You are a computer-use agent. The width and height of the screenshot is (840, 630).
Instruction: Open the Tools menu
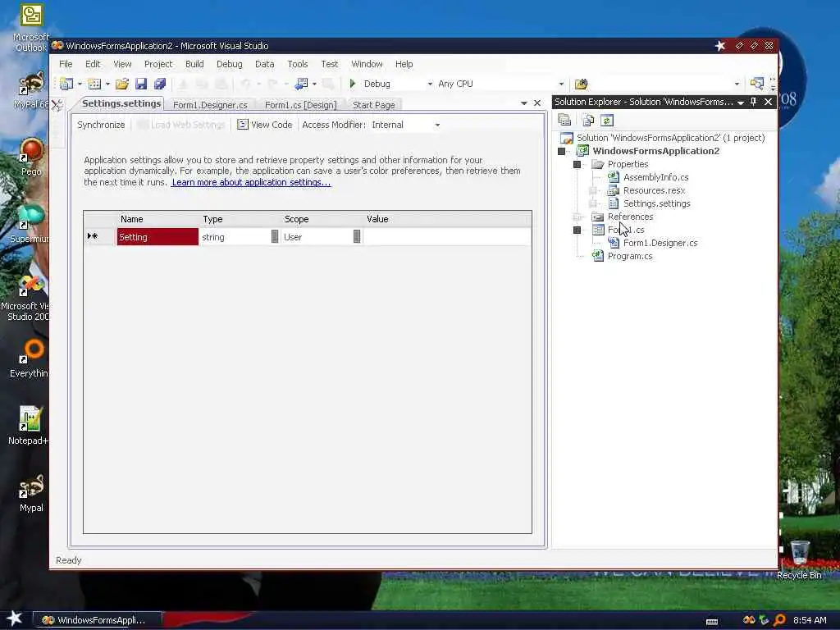coord(298,64)
